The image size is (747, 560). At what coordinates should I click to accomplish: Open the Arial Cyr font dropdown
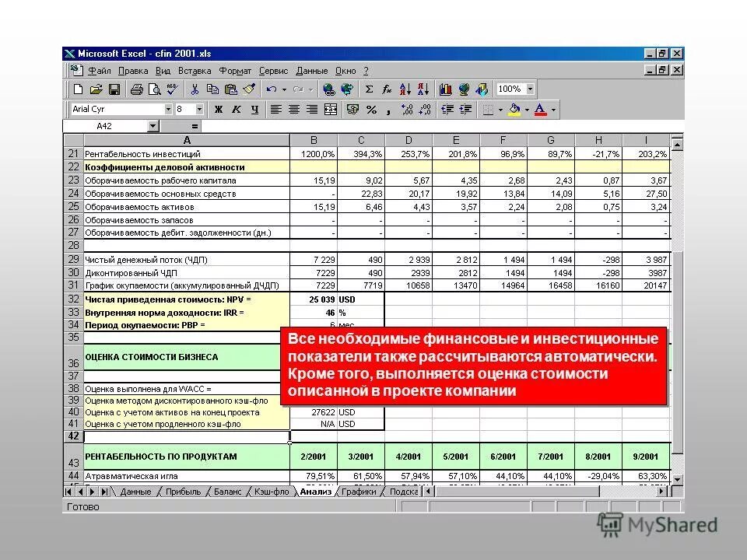(x=168, y=109)
